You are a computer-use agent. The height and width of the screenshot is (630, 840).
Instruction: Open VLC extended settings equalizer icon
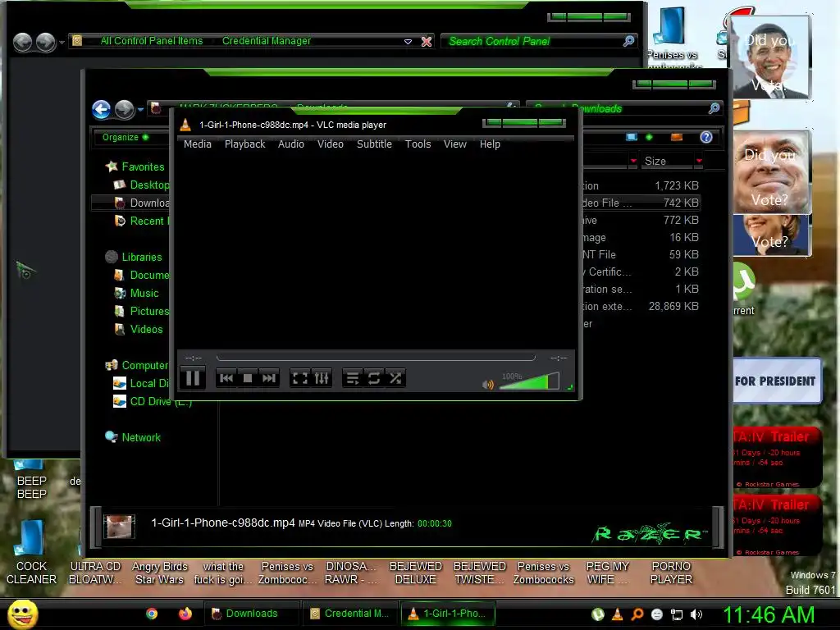322,378
